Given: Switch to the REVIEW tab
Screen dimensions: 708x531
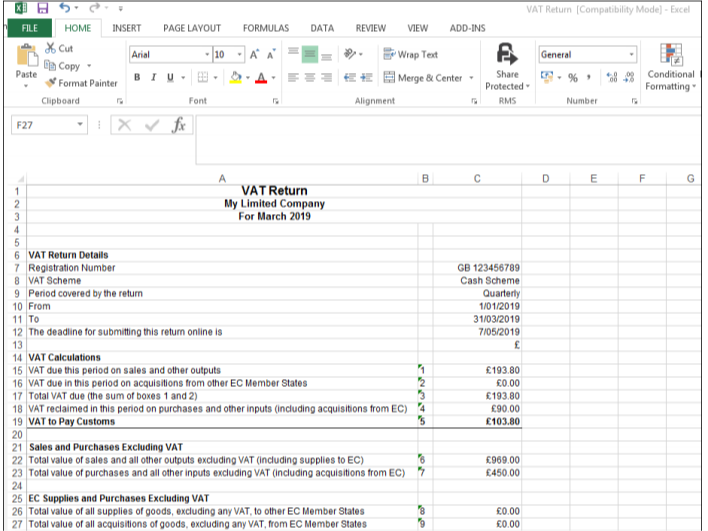Looking at the screenshot, I should coord(371,28).
